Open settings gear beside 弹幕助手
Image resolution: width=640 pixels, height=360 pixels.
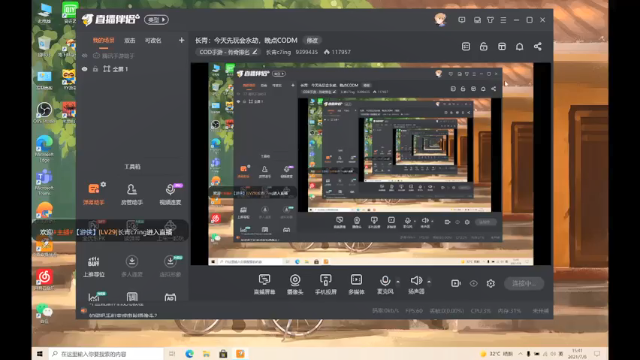point(104,184)
